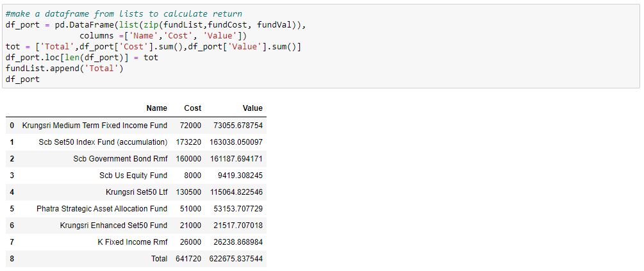Click row index 0 in the dataframe
The height and width of the screenshot is (271, 644).
click(12, 125)
